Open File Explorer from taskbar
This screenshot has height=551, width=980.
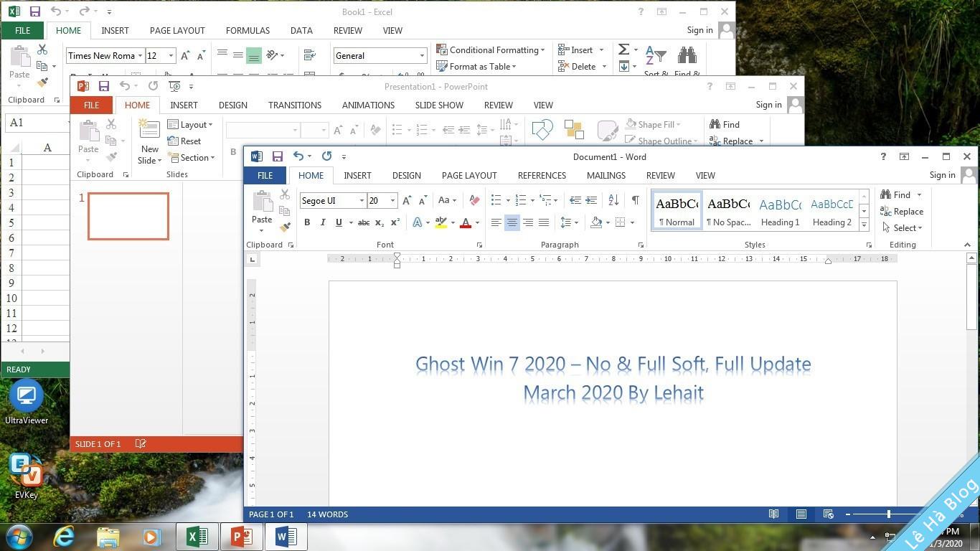108,536
